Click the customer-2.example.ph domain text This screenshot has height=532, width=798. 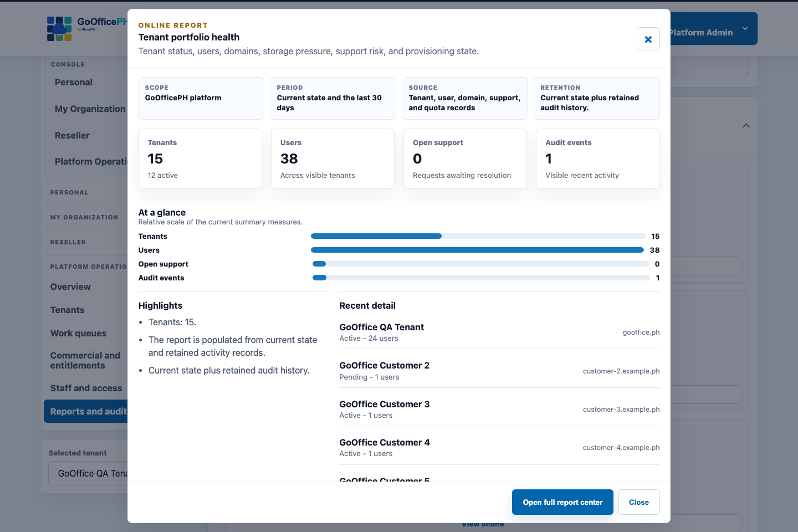click(621, 371)
